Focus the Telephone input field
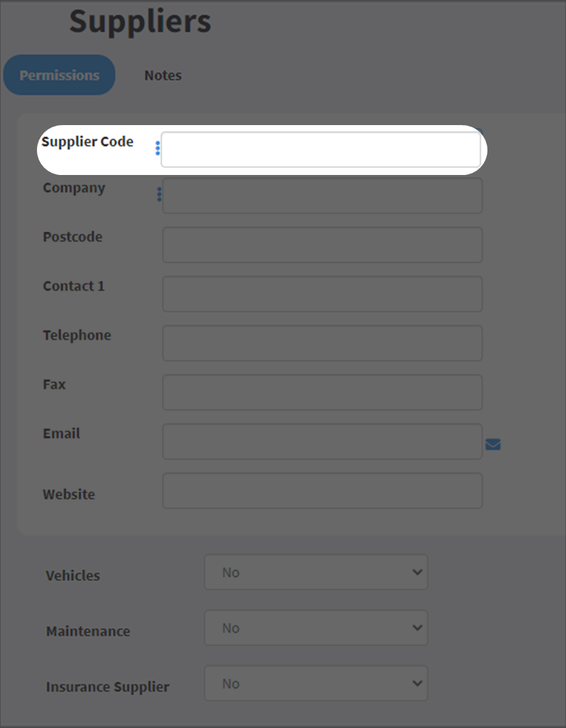Image resolution: width=566 pixels, height=728 pixels. coord(322,343)
